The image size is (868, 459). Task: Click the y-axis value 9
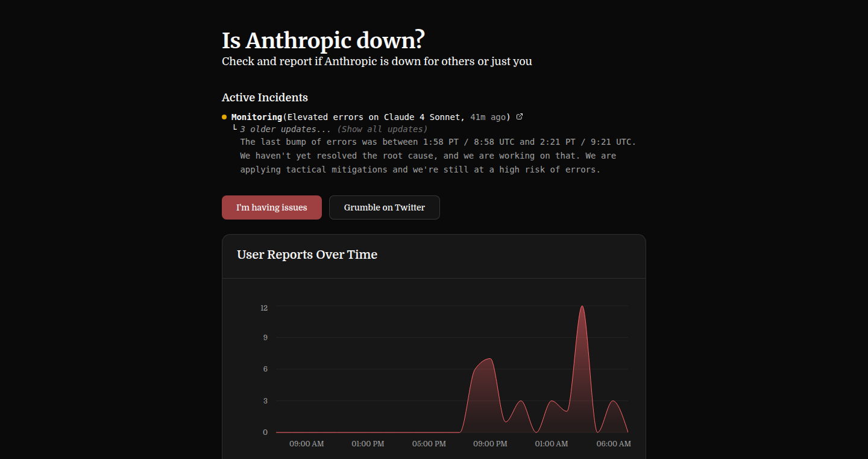[265, 338]
